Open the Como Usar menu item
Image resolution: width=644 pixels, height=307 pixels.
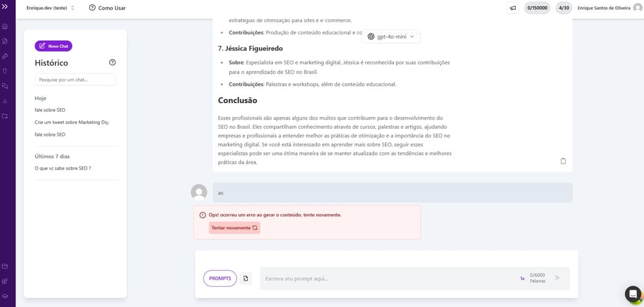point(107,8)
